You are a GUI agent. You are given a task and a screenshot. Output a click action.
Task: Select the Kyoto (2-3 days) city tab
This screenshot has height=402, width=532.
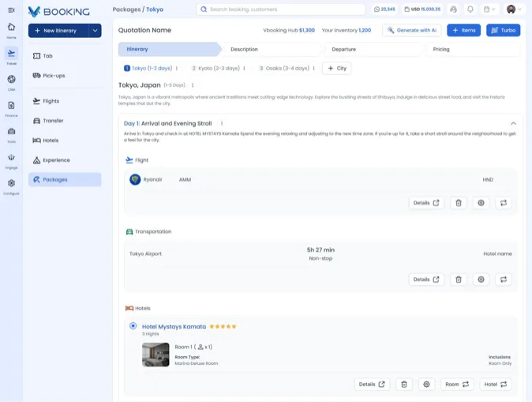tap(215, 68)
